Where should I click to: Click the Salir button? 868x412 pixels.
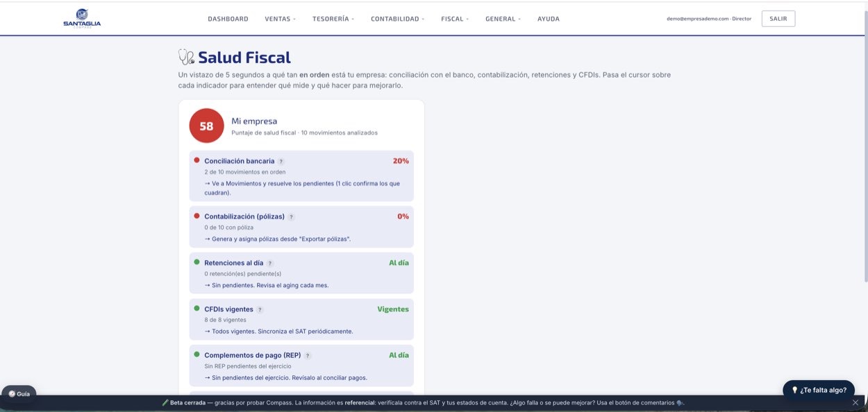778,19
